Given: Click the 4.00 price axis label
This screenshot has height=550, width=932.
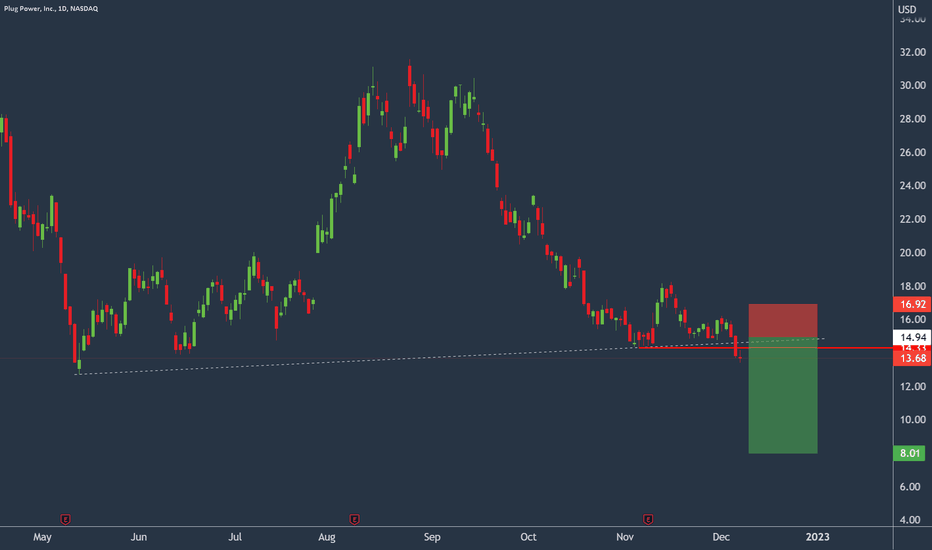Looking at the screenshot, I should click(910, 520).
